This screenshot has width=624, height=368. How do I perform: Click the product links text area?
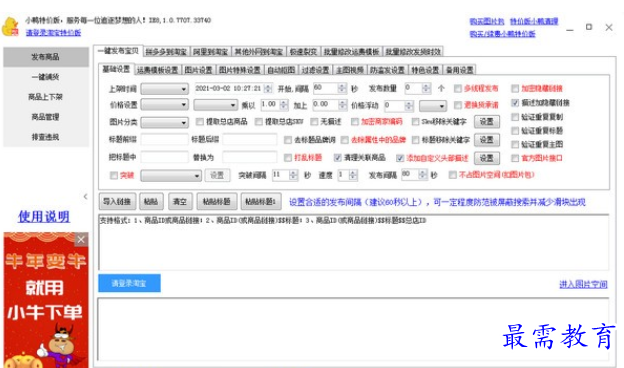(353, 243)
